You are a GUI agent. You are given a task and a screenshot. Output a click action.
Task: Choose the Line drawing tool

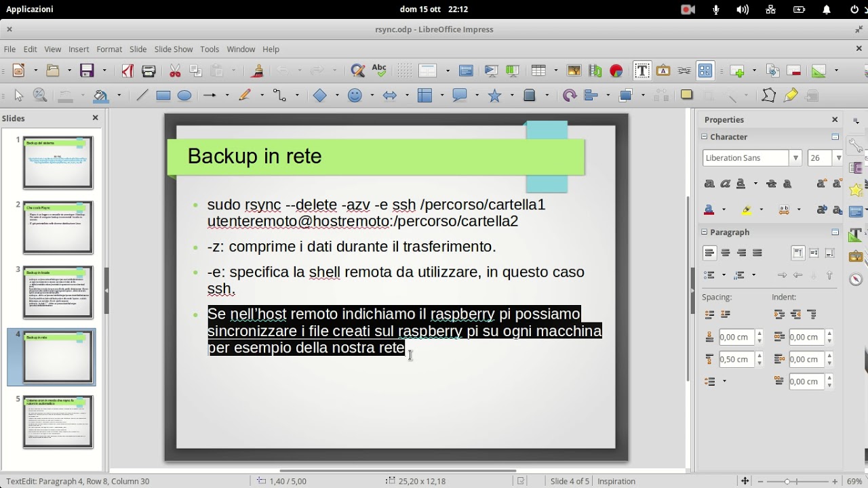(x=142, y=96)
